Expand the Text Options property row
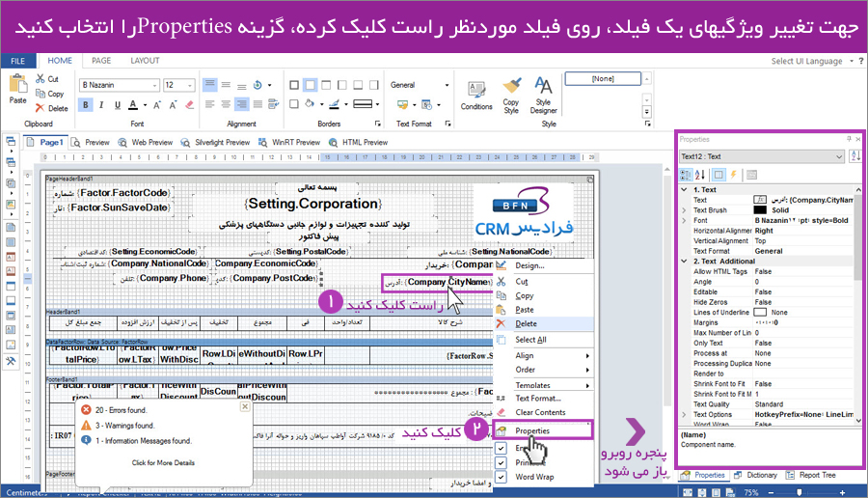This screenshot has width=868, height=498. [685, 414]
